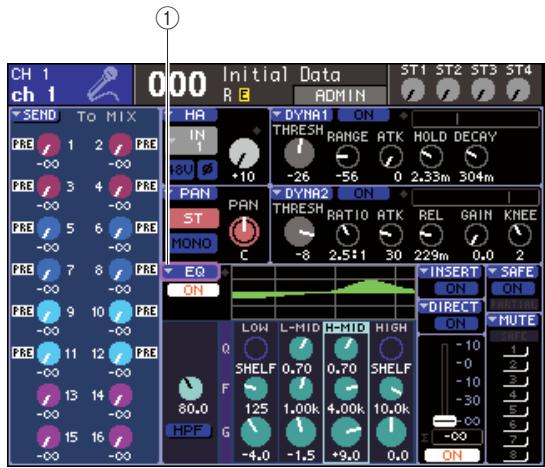Open the PAN popup window

click(190, 193)
